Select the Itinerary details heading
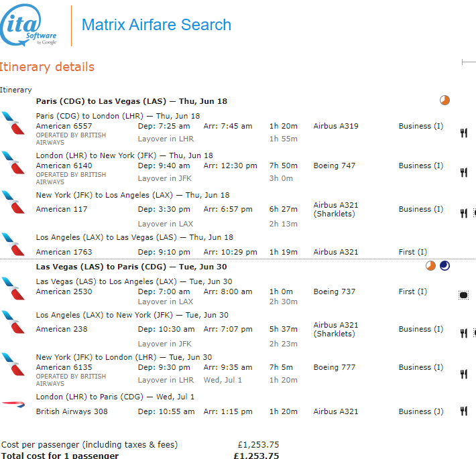 pos(48,67)
